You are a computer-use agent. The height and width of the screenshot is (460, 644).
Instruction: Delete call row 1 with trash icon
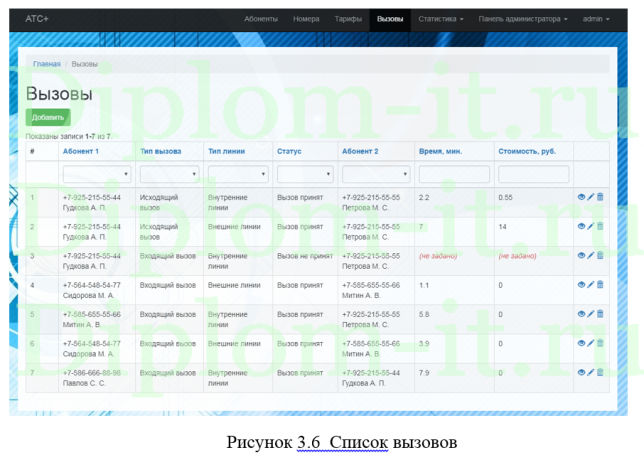tap(600, 197)
